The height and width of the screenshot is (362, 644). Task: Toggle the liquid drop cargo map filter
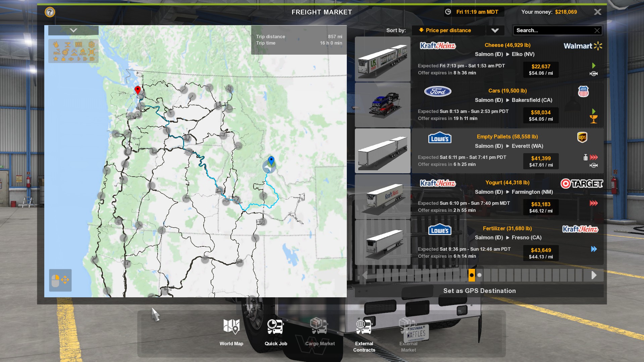[x=56, y=44]
